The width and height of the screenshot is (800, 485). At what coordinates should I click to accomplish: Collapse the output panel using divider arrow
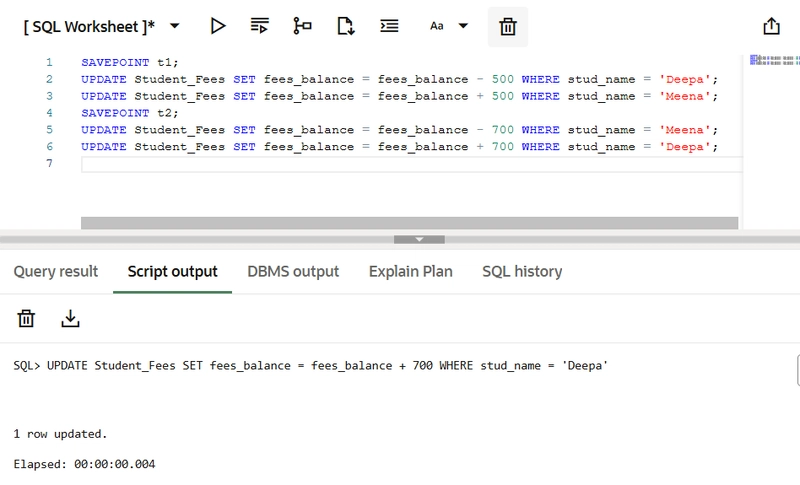click(x=419, y=240)
